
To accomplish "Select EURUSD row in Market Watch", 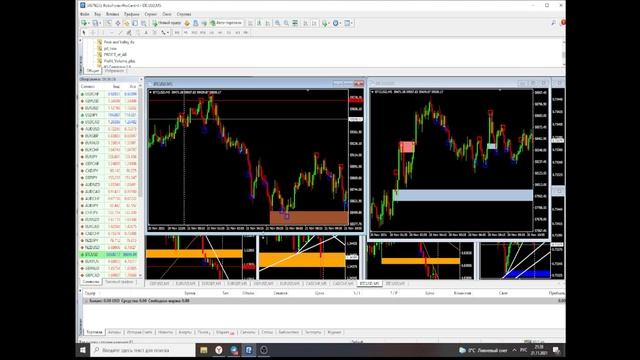I will pos(109,108).
